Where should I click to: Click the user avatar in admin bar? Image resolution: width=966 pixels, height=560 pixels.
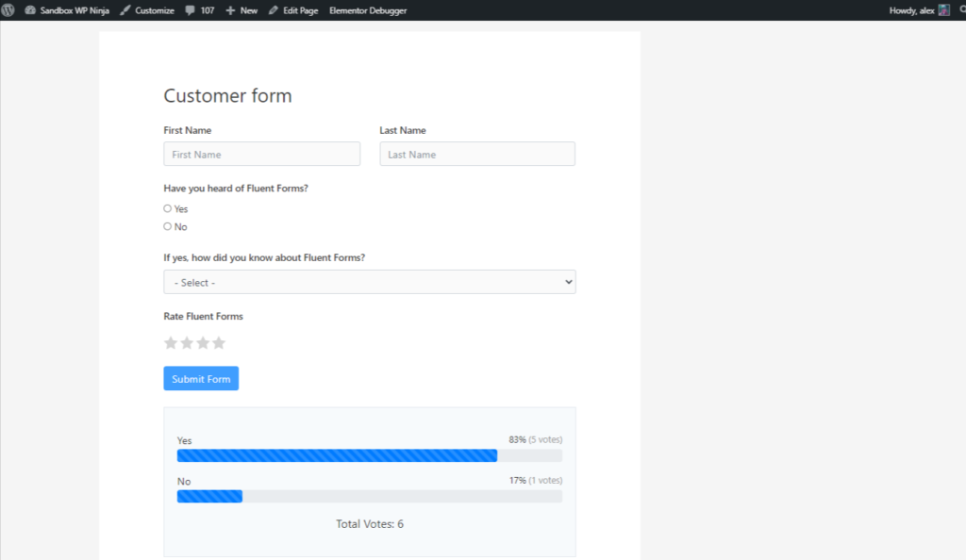point(943,10)
